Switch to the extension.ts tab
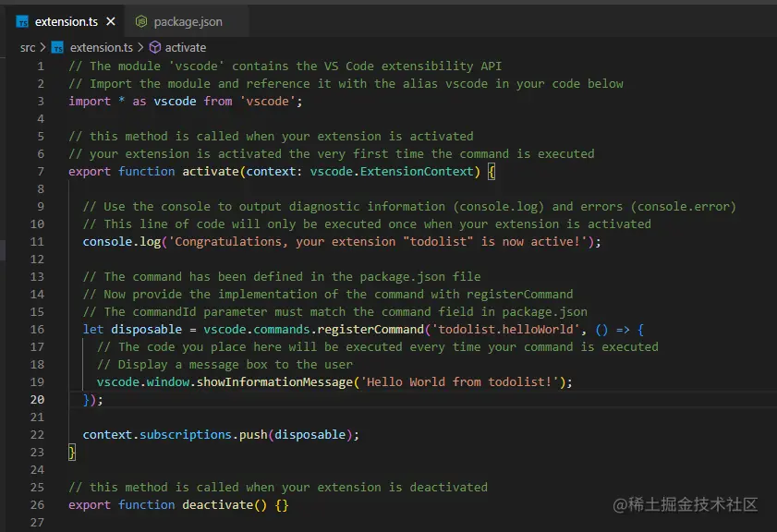Image resolution: width=777 pixels, height=532 pixels. point(66,22)
